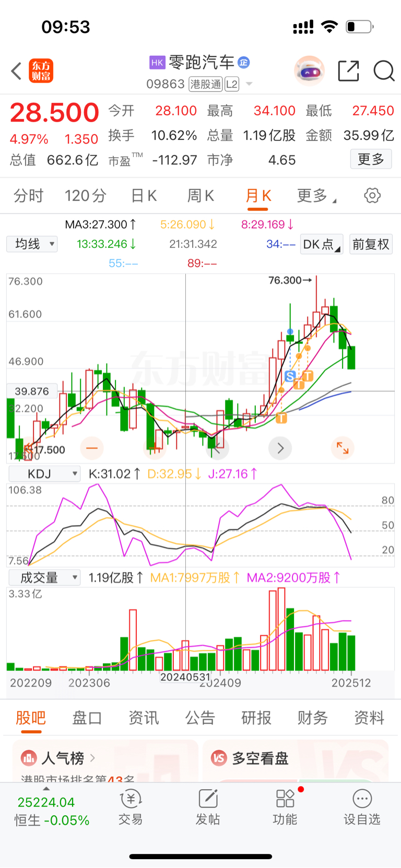Open the 东方财富 home logo
Viewport: 401px width, 868px height.
(41, 71)
